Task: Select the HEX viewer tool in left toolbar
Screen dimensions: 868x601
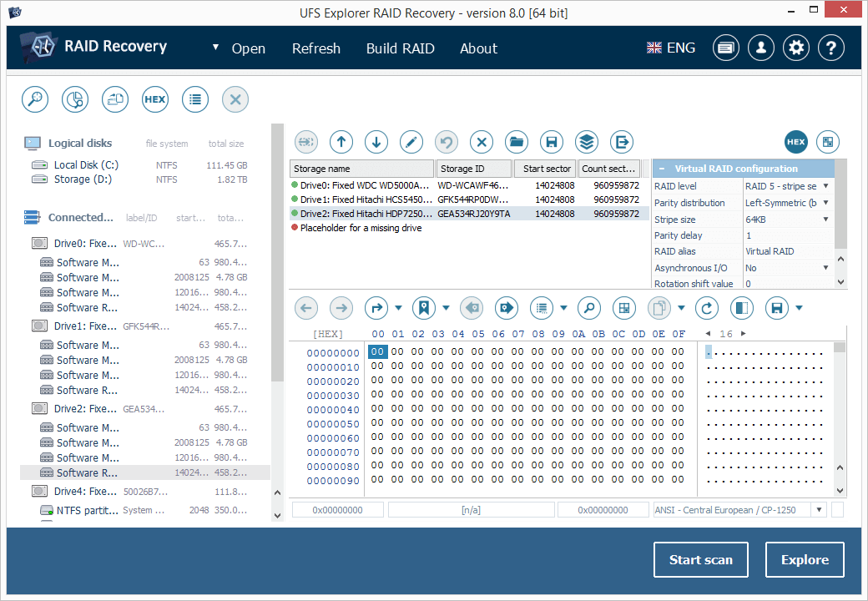Action: coord(154,99)
